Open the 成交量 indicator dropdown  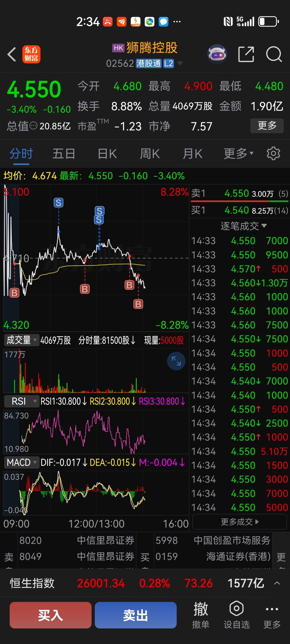point(21,340)
